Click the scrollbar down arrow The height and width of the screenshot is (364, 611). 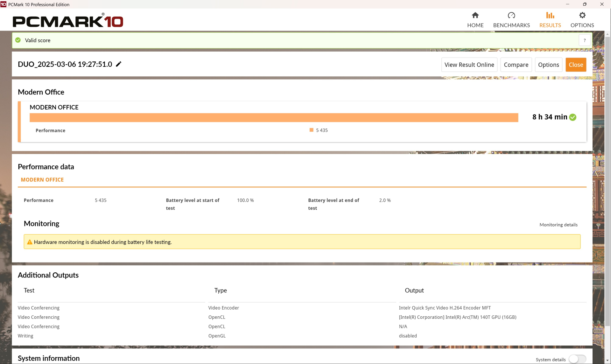tap(607, 360)
